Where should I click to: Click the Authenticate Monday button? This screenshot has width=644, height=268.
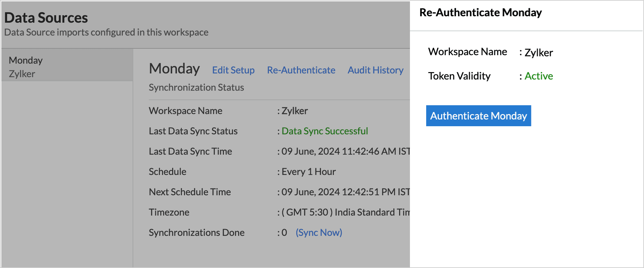coord(478,116)
